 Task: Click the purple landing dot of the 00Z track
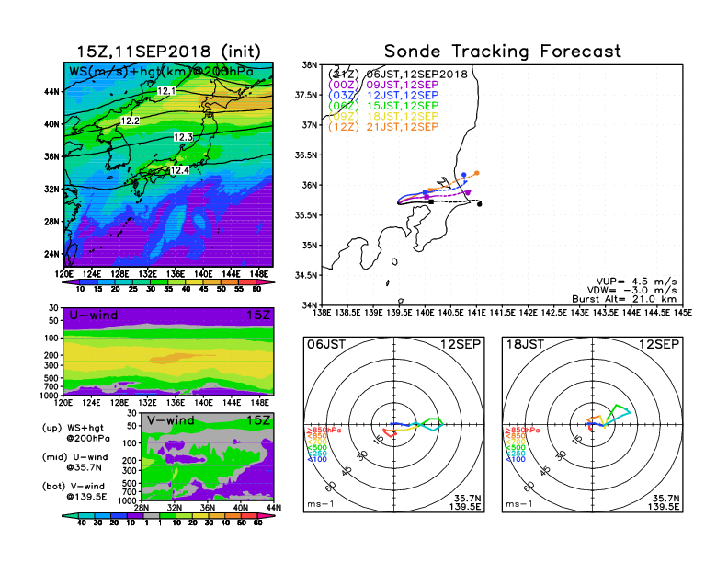(x=468, y=192)
